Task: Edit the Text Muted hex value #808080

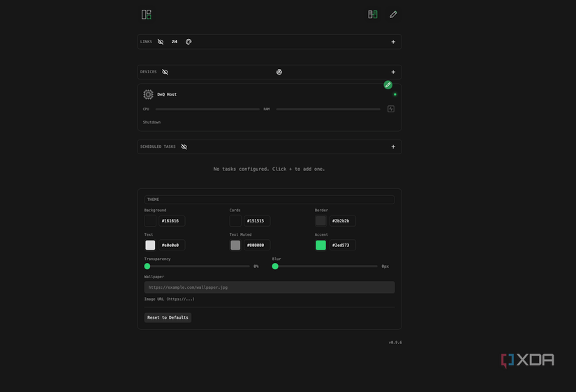Action: point(257,246)
